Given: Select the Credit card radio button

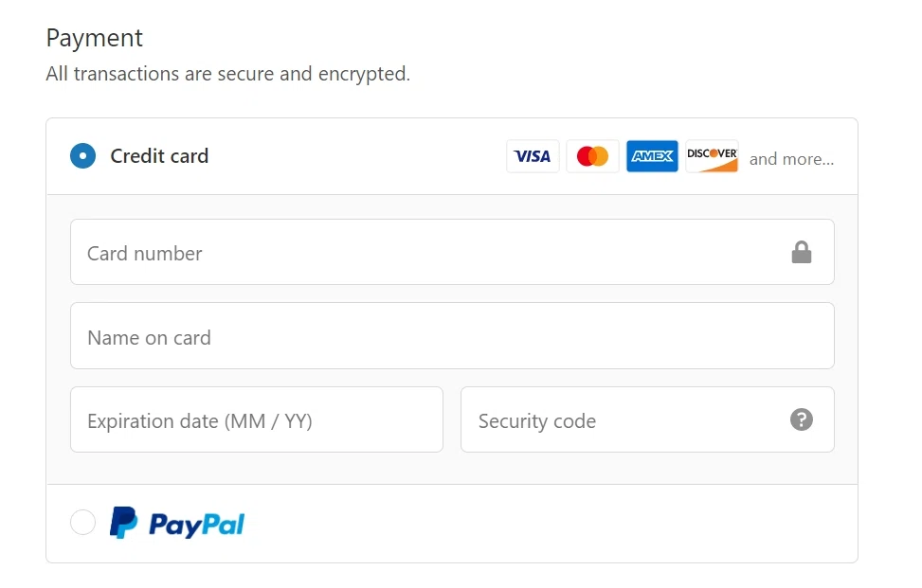Looking at the screenshot, I should point(83,156).
